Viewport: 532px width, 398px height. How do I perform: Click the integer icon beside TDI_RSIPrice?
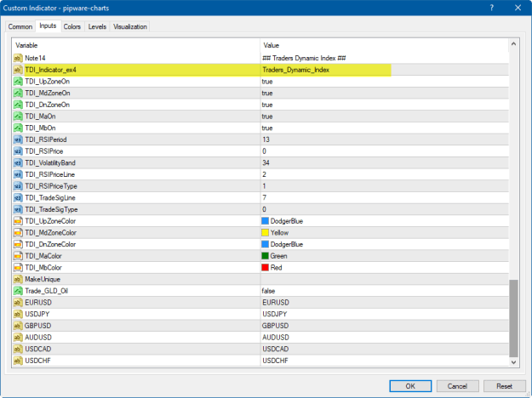(x=18, y=151)
